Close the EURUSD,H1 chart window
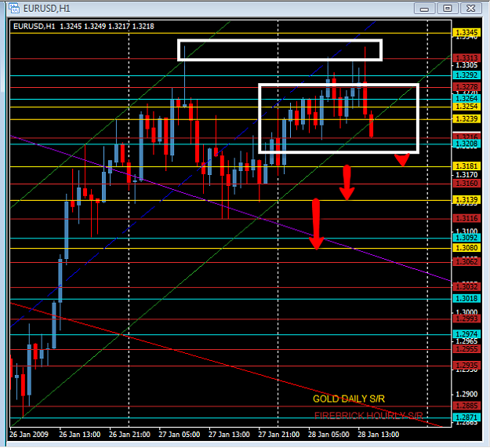 pos(470,9)
